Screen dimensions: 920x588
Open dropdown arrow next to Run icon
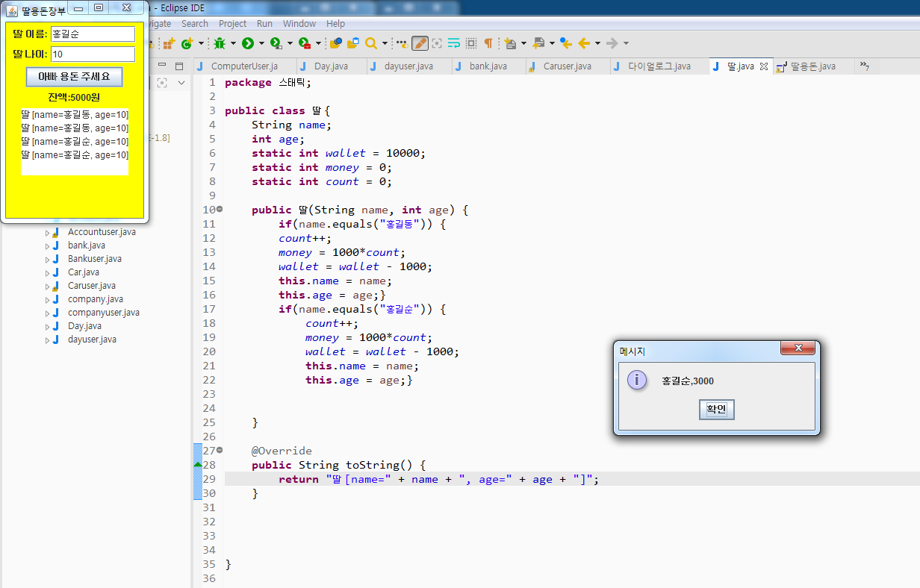click(261, 43)
